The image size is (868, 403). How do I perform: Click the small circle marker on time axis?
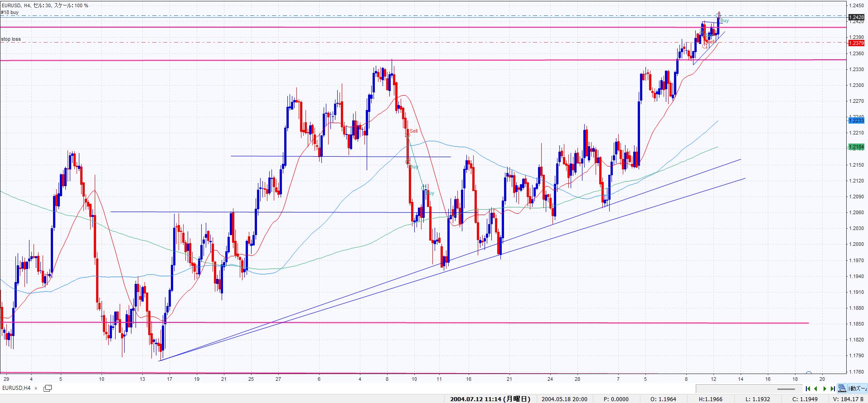pyautogui.click(x=809, y=374)
